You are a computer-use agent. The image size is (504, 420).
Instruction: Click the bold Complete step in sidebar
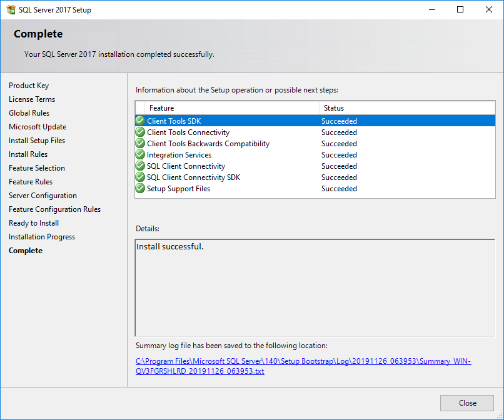click(x=26, y=251)
